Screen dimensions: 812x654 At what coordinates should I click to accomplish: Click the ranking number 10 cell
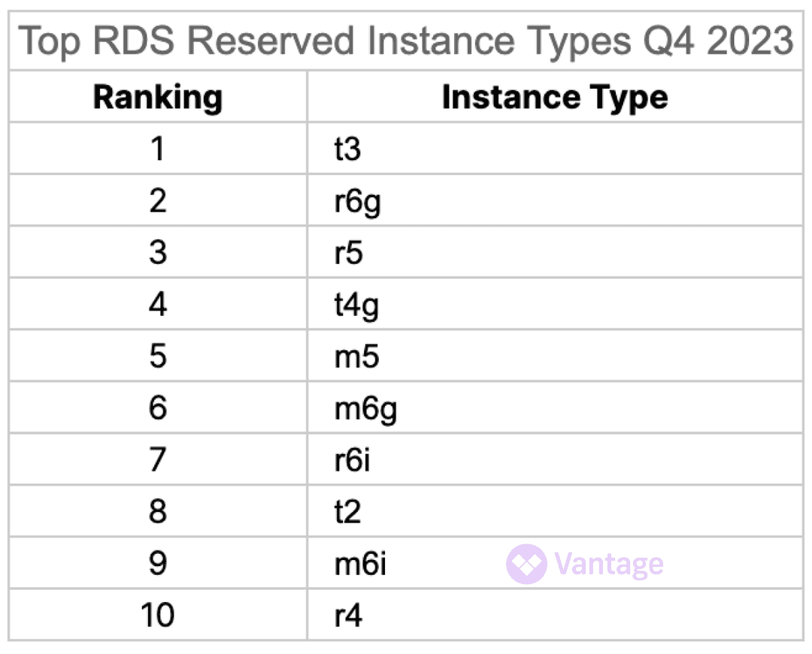coord(158,616)
